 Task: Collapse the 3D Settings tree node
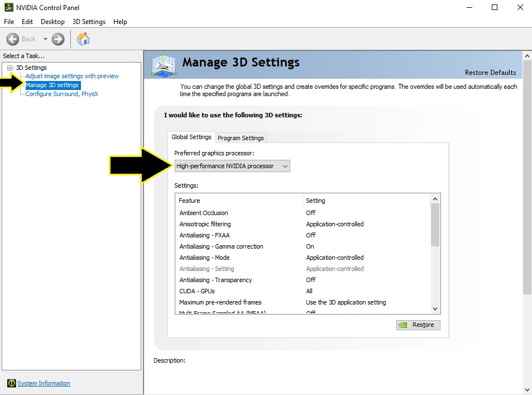pyautogui.click(x=9, y=68)
